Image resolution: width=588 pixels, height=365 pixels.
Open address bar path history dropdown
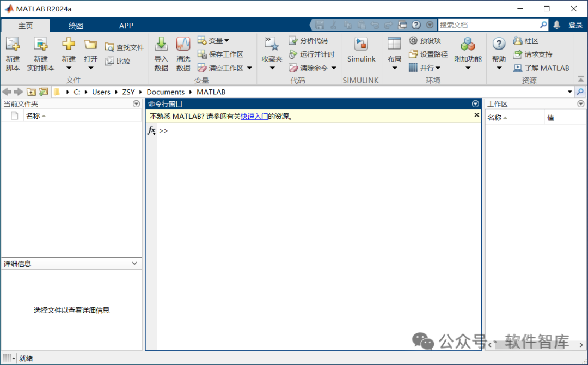(569, 92)
